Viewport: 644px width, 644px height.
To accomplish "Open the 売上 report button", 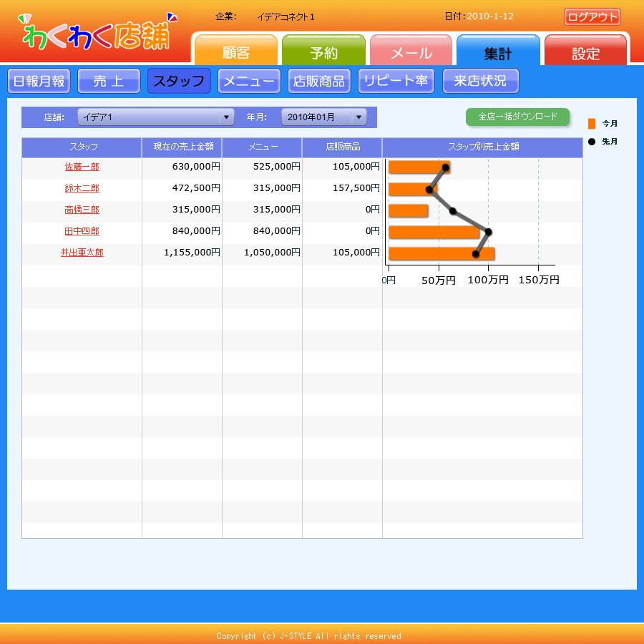I will point(109,82).
